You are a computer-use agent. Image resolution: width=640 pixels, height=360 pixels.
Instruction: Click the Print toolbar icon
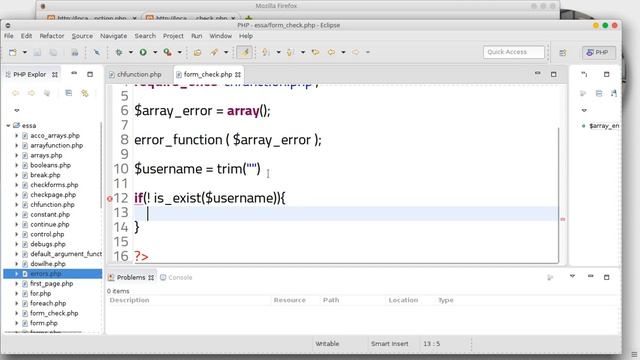75,52
